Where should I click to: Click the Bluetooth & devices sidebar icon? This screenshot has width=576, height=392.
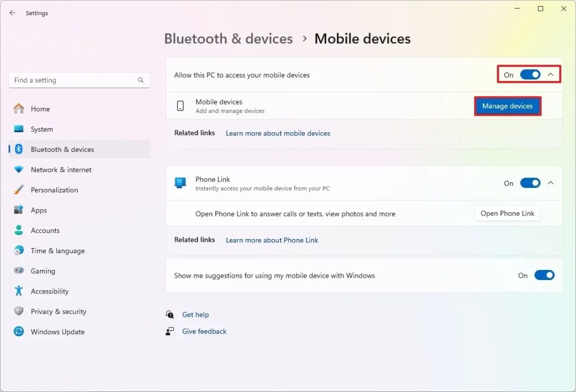pyautogui.click(x=19, y=150)
